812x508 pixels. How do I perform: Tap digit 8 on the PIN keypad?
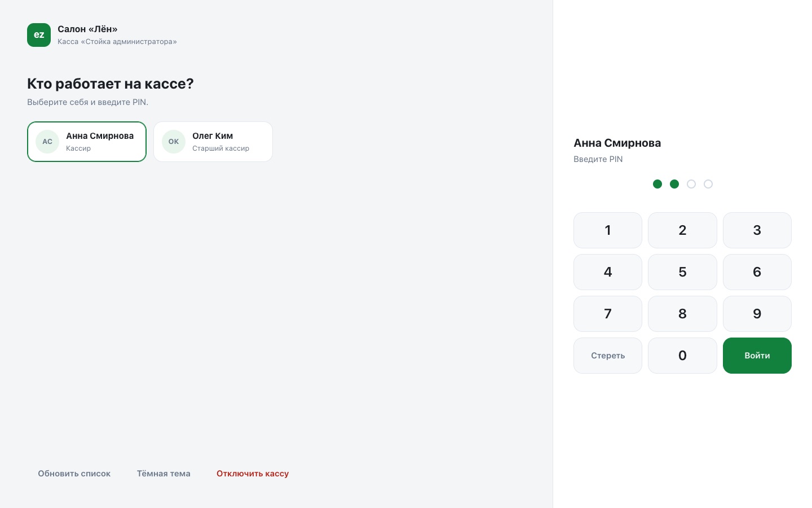(x=682, y=314)
